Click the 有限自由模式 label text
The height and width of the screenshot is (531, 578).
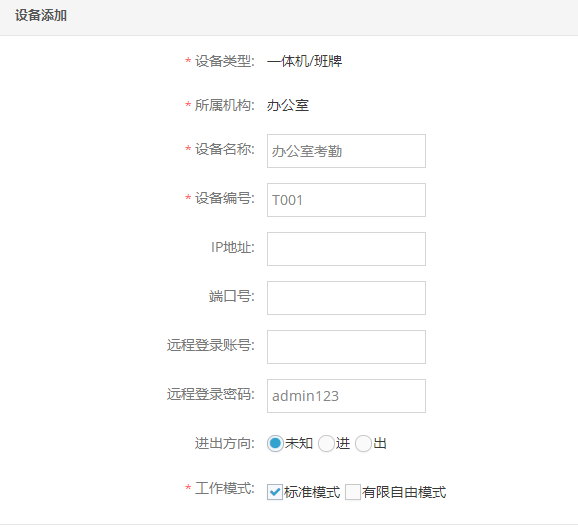pos(404,492)
